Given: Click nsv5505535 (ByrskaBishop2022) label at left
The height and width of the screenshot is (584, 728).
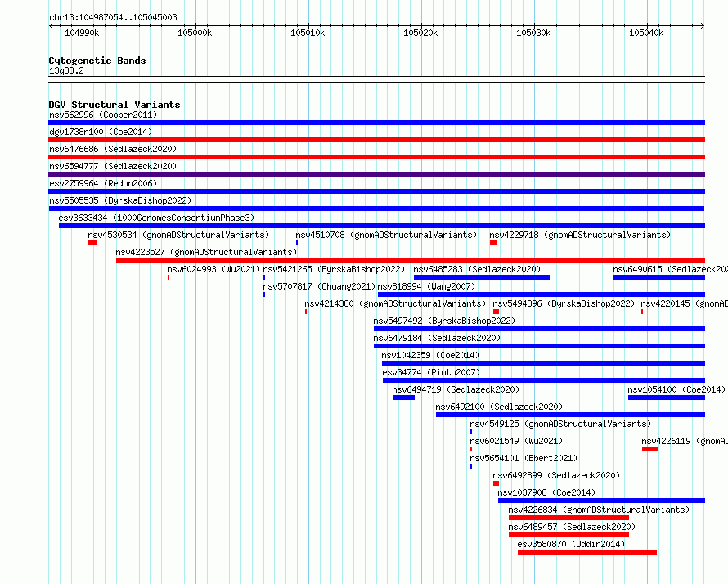Looking at the screenshot, I should pyautogui.click(x=120, y=200).
